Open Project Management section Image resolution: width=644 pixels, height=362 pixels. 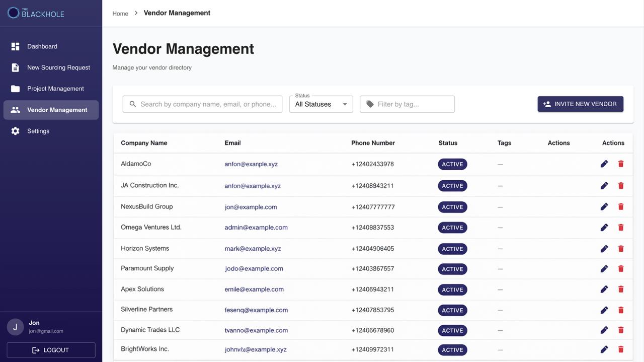click(x=51, y=89)
